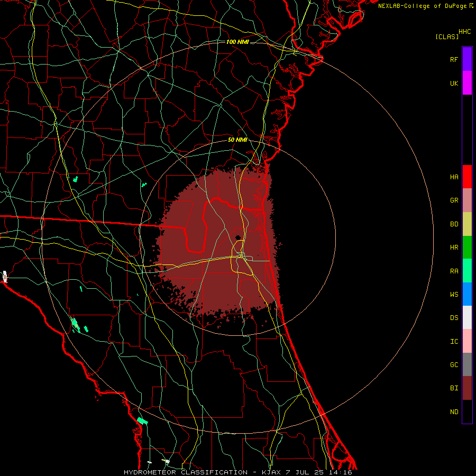
Task: Click the UK legend label
Action: (454, 83)
